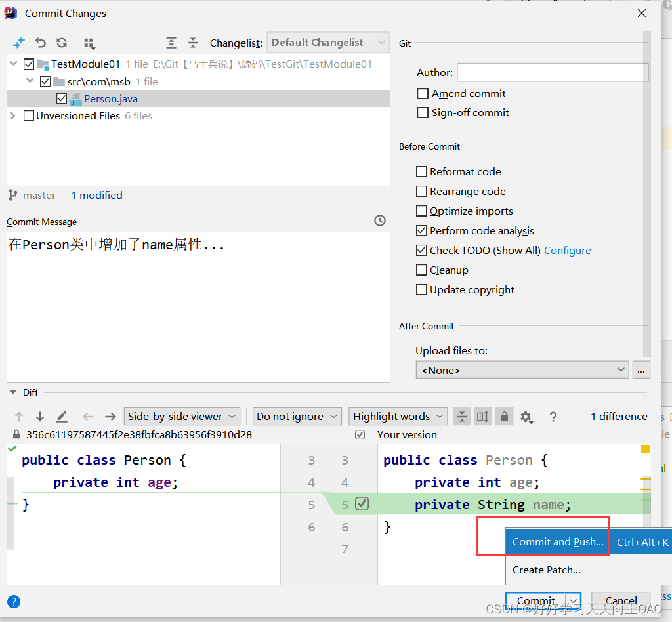Collapse the Diff section triangle
672x622 pixels.
click(x=13, y=392)
